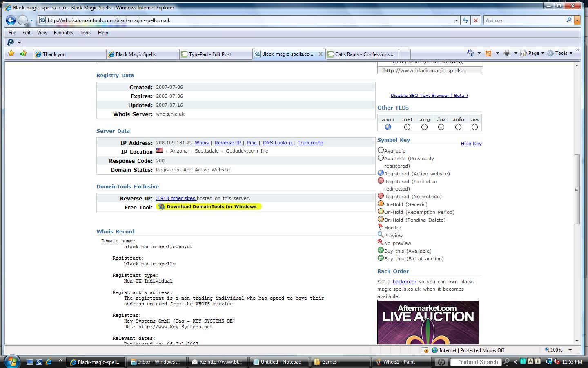Click in the Ask.com search box
588x368 pixels.
524,20
